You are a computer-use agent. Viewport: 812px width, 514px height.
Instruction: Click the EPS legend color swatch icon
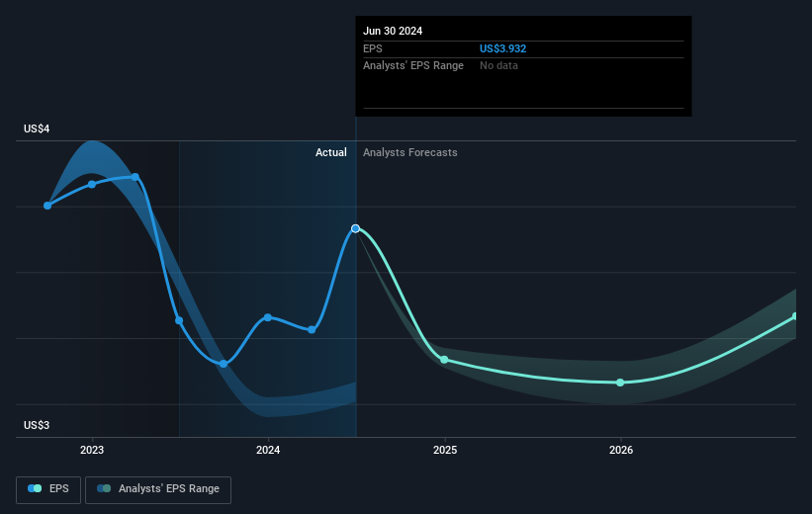click(x=35, y=488)
